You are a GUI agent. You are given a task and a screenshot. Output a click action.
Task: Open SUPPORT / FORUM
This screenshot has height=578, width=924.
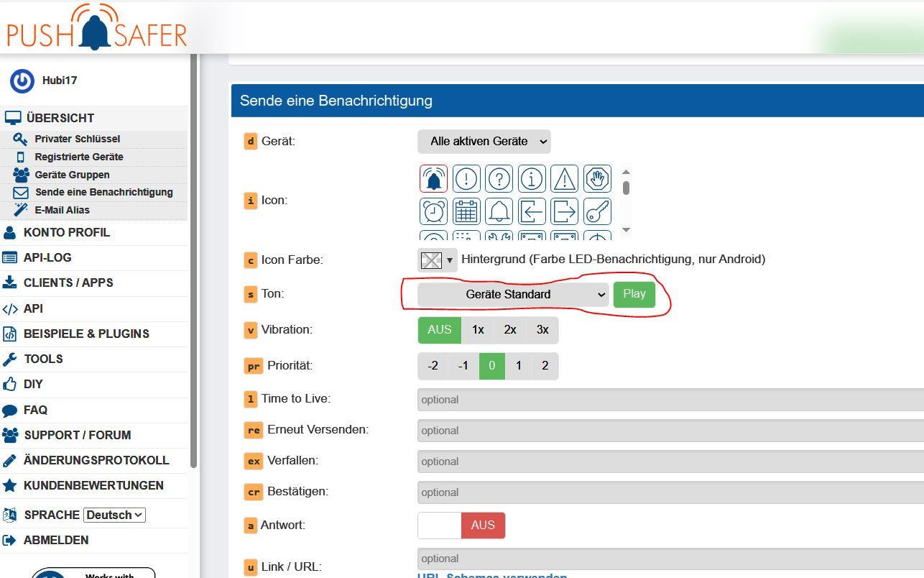point(78,435)
